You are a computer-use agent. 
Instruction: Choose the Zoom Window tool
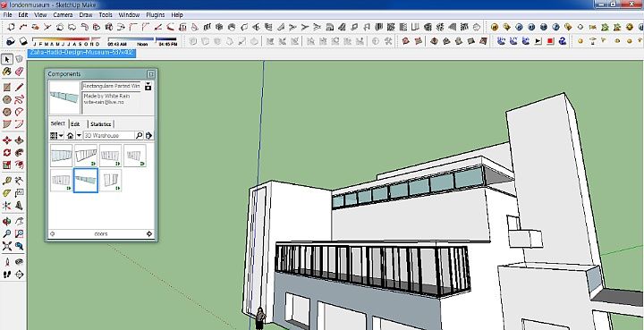(x=20, y=234)
